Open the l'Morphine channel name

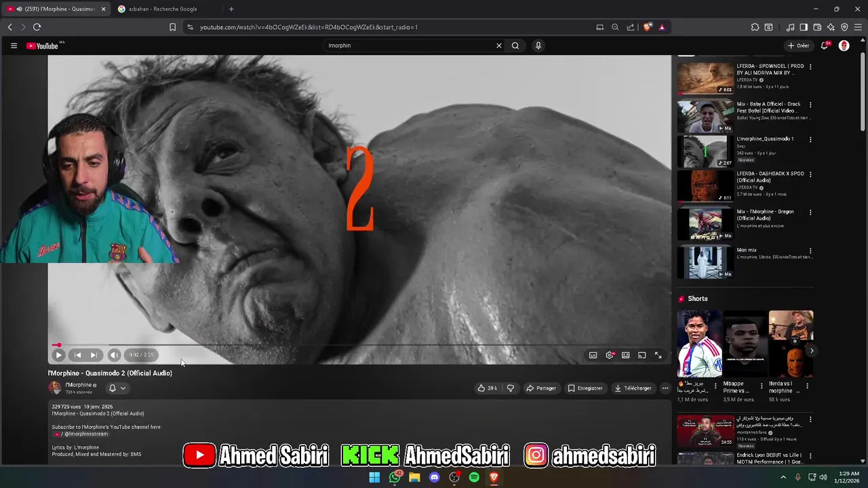[x=79, y=385]
